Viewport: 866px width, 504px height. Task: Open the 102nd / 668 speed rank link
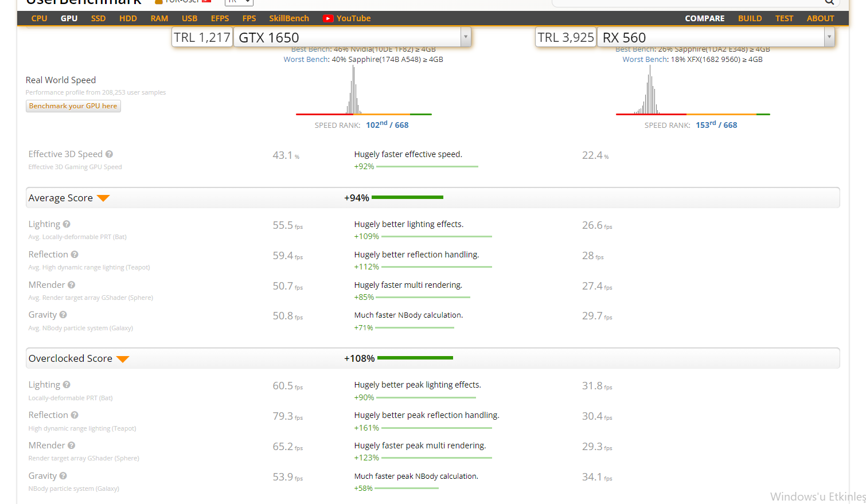tap(387, 125)
